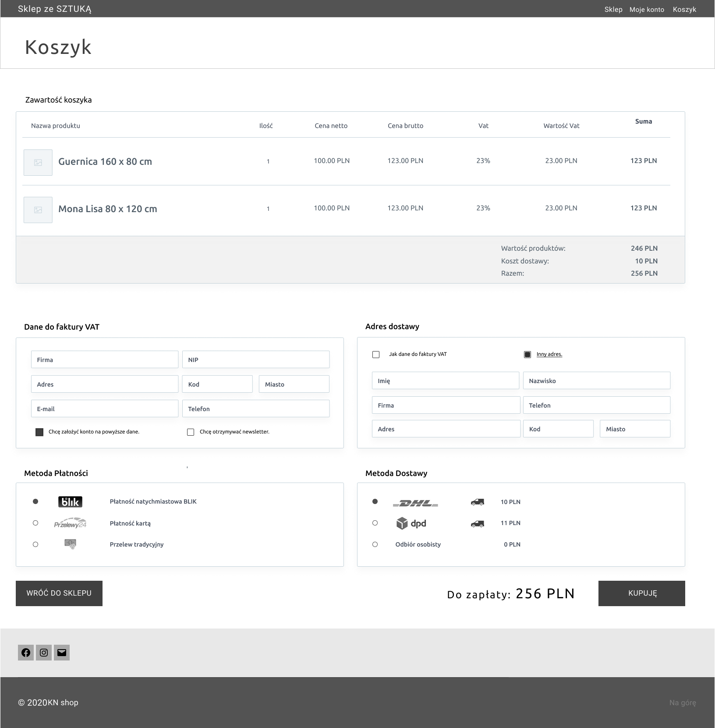Image resolution: width=715 pixels, height=728 pixels.
Task: Click the email icon in the footer
Action: pyautogui.click(x=61, y=653)
